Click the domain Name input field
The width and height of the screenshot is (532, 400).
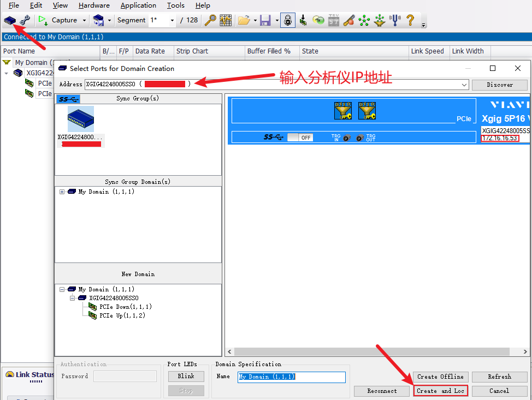click(292, 377)
